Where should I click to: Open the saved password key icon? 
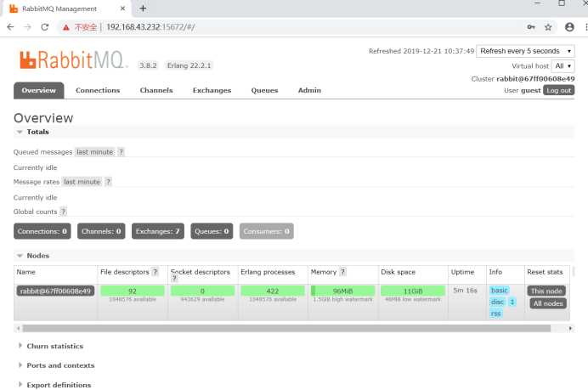point(531,27)
